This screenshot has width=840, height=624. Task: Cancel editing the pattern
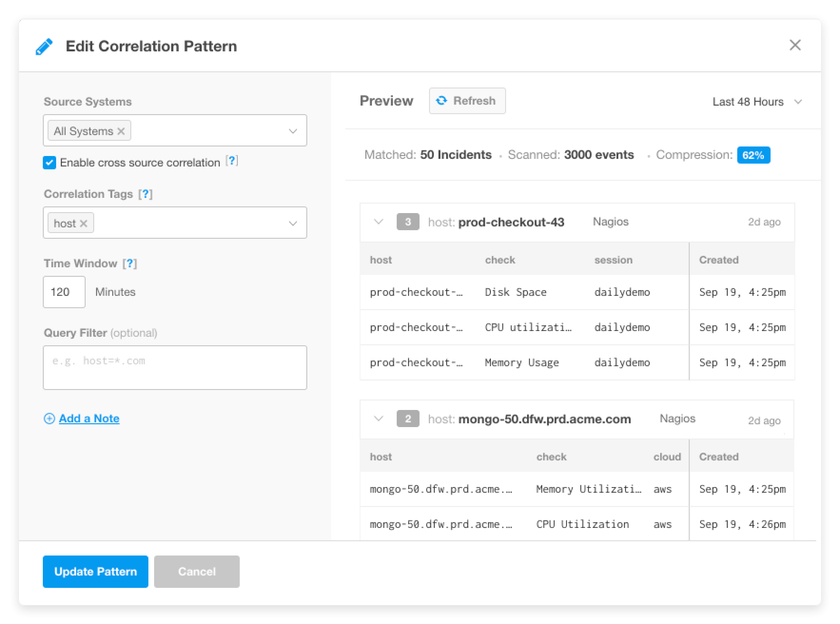tap(196, 571)
